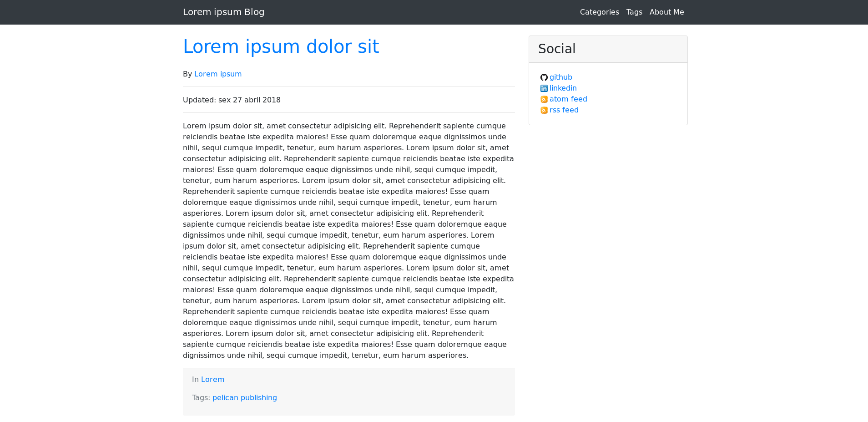Select the pelican tag
The height and width of the screenshot is (422, 868).
tap(225, 398)
